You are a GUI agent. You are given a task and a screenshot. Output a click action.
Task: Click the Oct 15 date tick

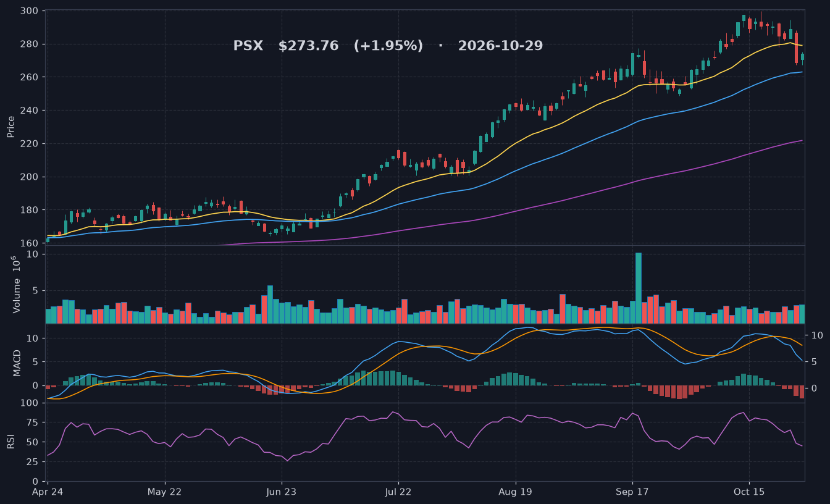click(x=749, y=492)
